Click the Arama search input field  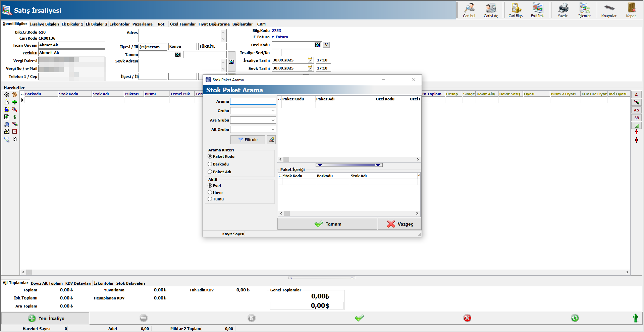[x=253, y=101]
